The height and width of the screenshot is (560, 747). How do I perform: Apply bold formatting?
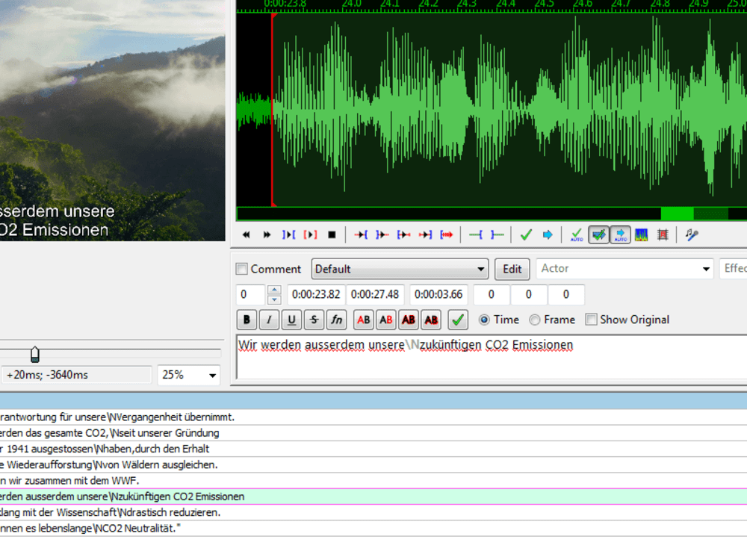click(x=247, y=320)
